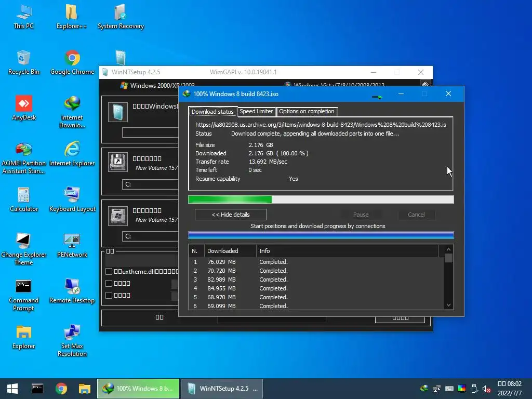Click Hide details button
The height and width of the screenshot is (399, 532).
[231, 215]
